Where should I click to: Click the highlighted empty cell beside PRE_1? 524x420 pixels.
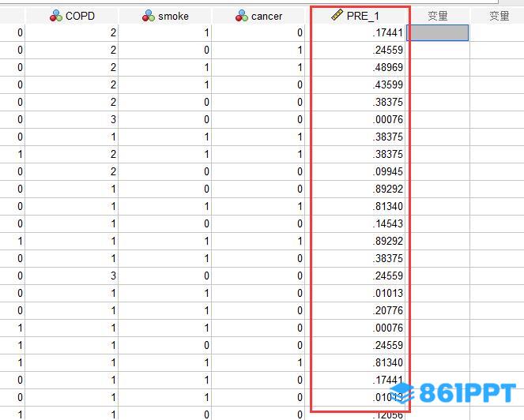click(438, 32)
